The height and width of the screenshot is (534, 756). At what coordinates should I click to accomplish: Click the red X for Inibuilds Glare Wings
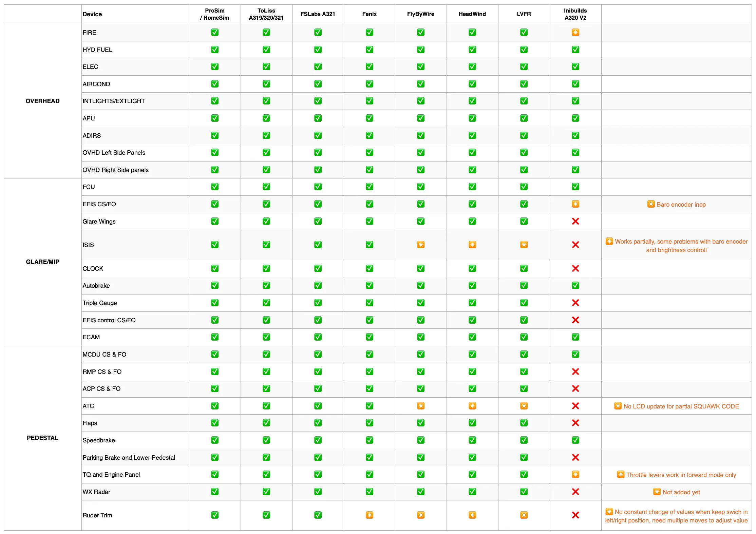click(575, 222)
